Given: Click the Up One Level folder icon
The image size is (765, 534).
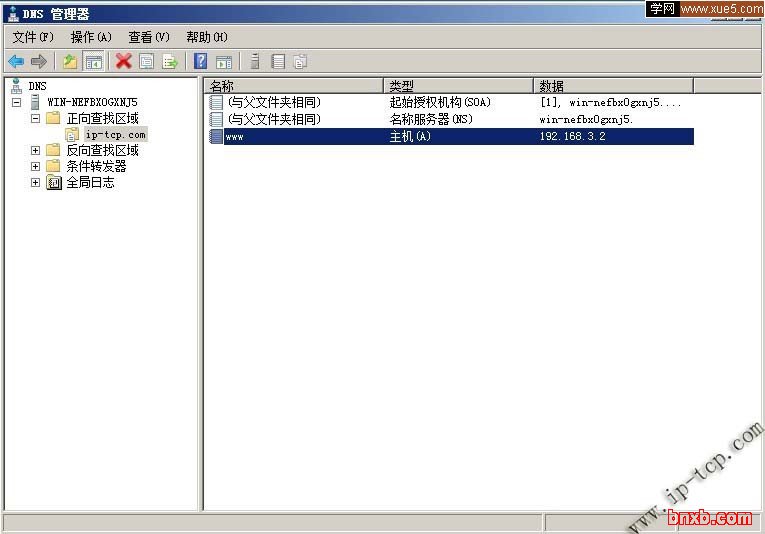Looking at the screenshot, I should coord(70,61).
